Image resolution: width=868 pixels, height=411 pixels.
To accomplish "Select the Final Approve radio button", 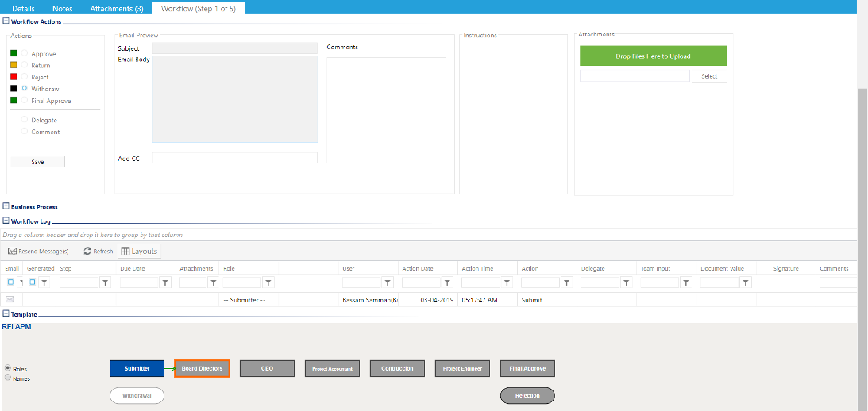I will point(25,101).
